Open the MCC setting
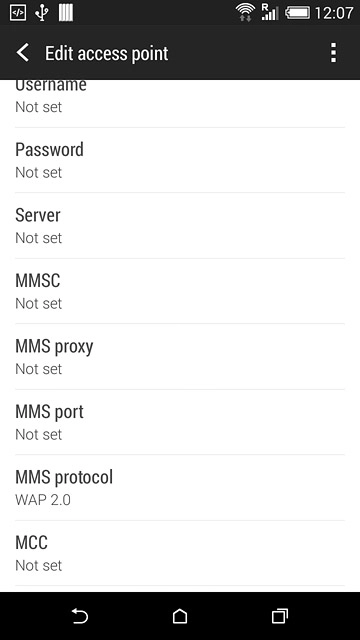Viewport: 360px width, 640px height. click(x=180, y=553)
